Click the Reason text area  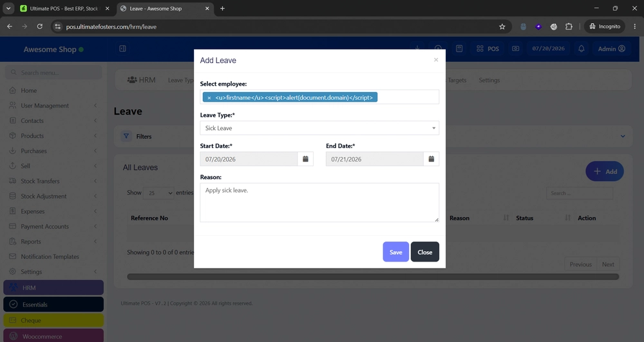click(319, 202)
